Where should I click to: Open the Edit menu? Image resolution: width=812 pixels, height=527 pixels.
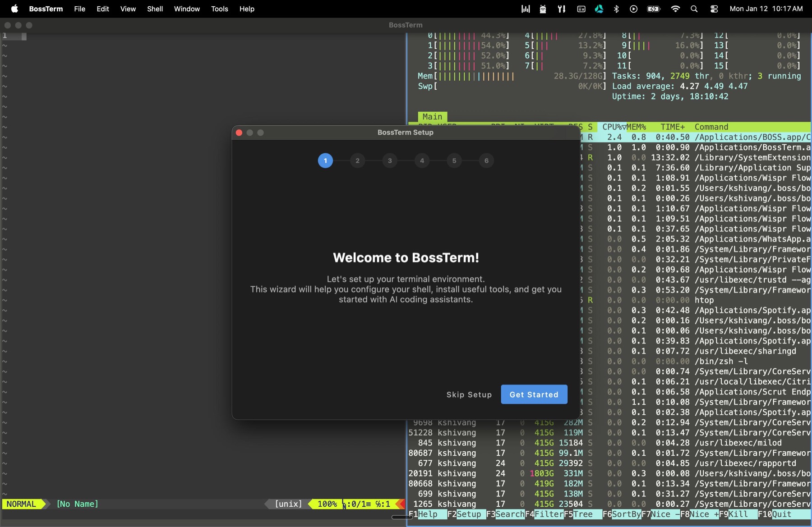[x=103, y=9]
